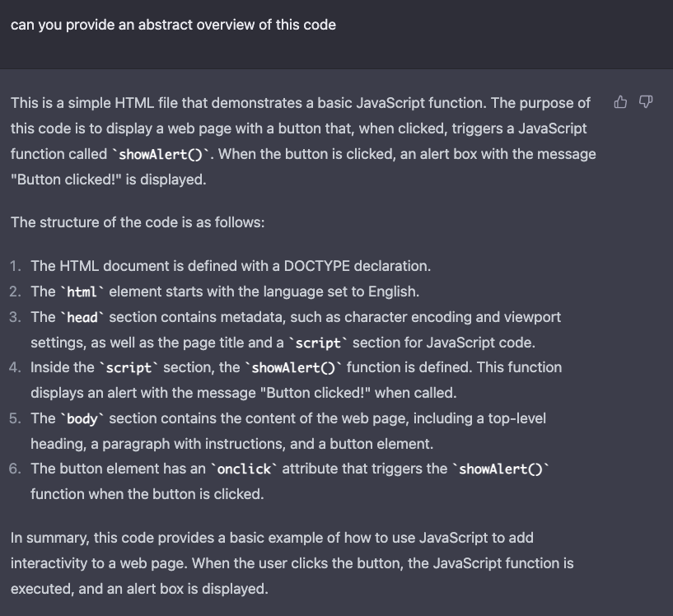This screenshot has height=616, width=673.
Task: Click 'The structure of the code is as follows:'
Action: (x=138, y=222)
